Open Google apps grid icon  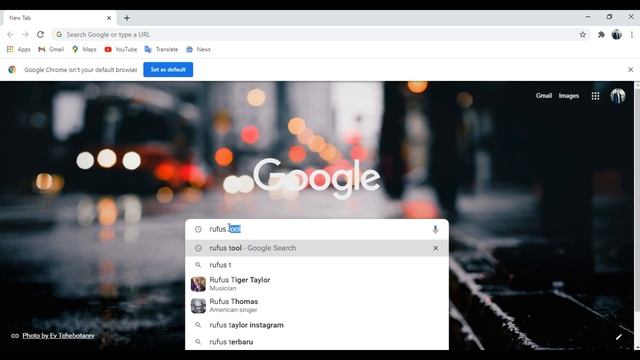(x=595, y=96)
